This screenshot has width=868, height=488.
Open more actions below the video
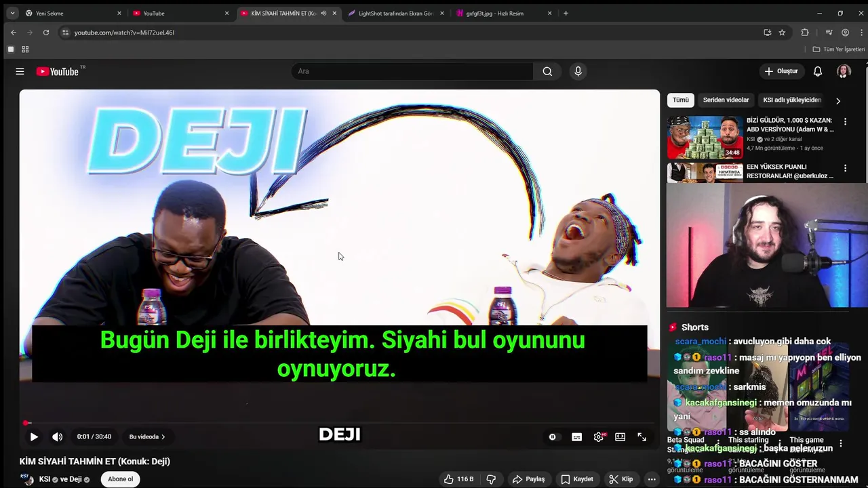coord(652,479)
